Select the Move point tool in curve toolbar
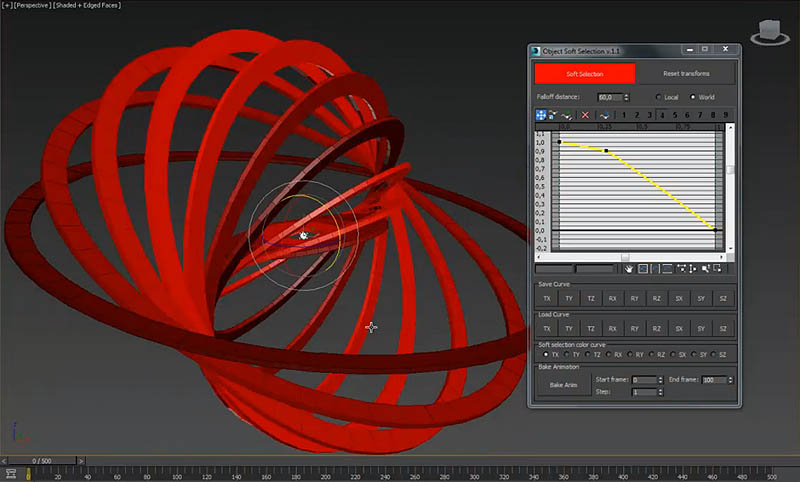The image size is (800, 482). [x=541, y=116]
